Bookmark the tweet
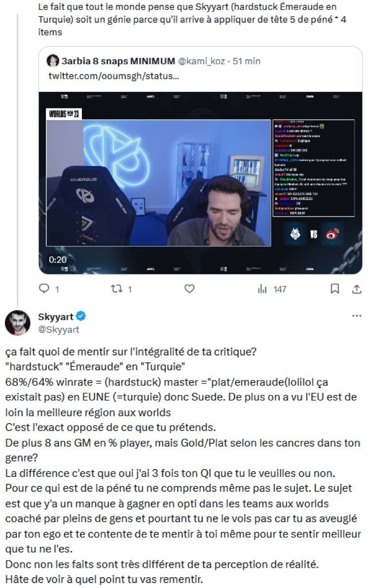 coord(335,288)
